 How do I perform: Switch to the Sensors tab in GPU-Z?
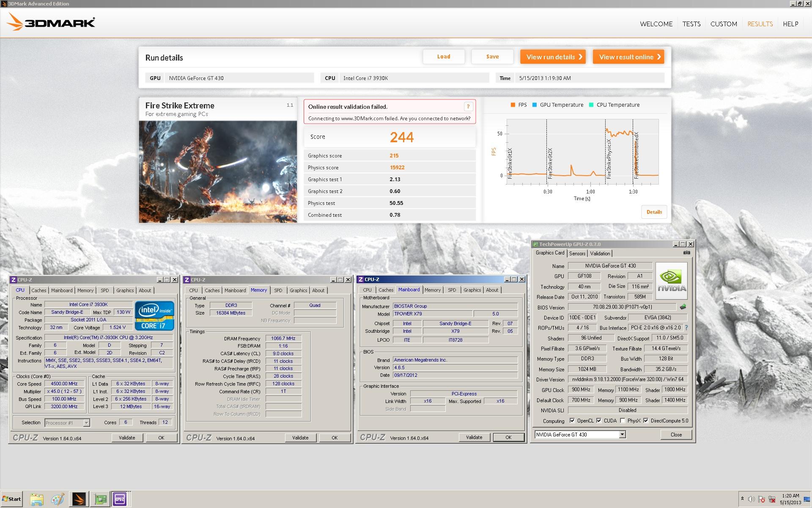[x=577, y=253]
